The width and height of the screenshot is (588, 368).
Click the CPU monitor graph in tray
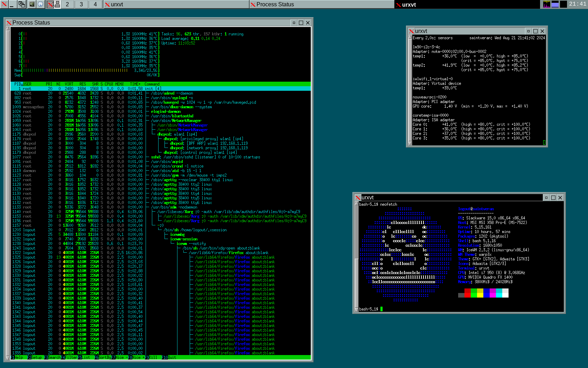[x=546, y=4]
